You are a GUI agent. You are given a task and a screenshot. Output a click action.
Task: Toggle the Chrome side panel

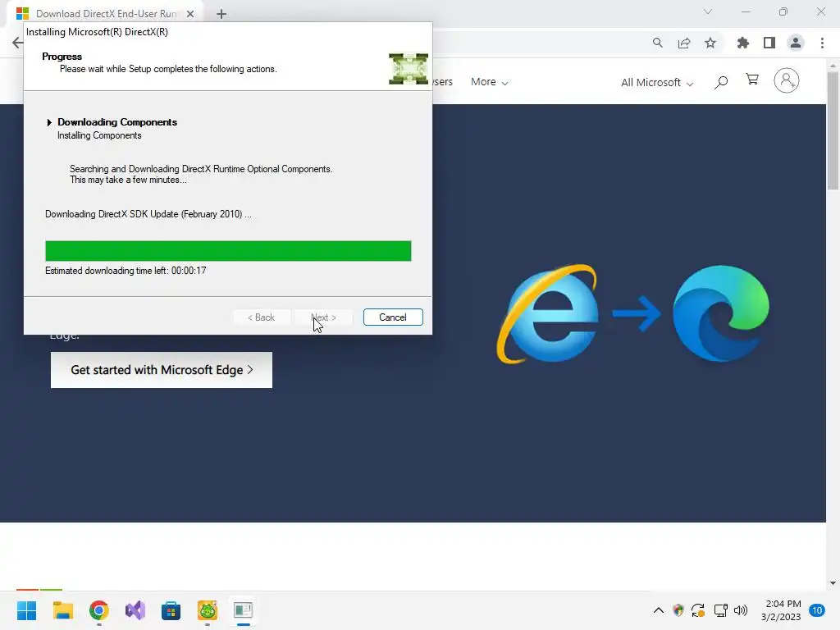click(769, 43)
